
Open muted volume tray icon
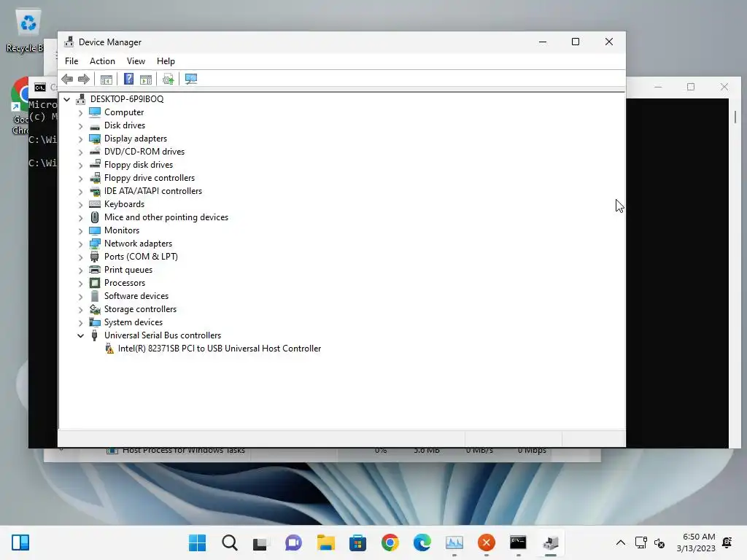[659, 542]
